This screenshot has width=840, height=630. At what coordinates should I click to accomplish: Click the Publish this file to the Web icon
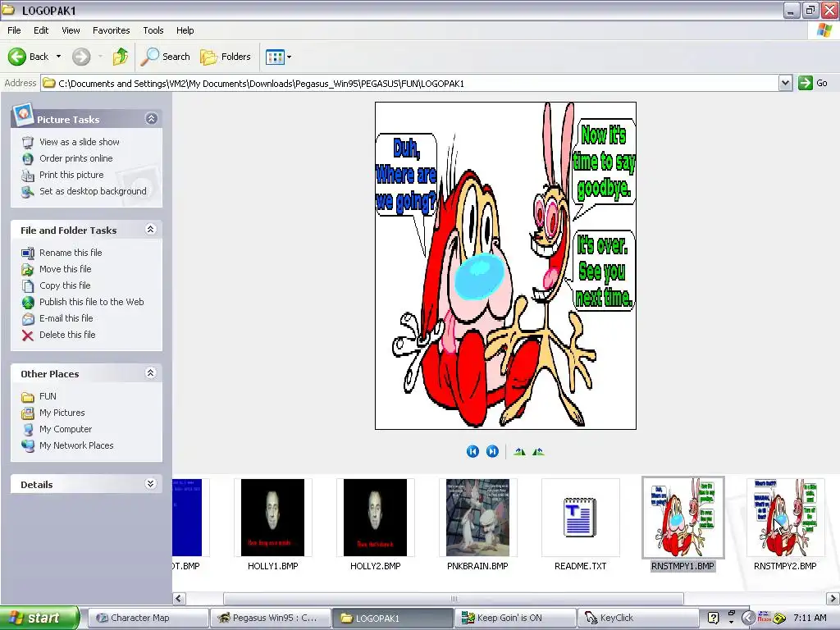point(28,302)
